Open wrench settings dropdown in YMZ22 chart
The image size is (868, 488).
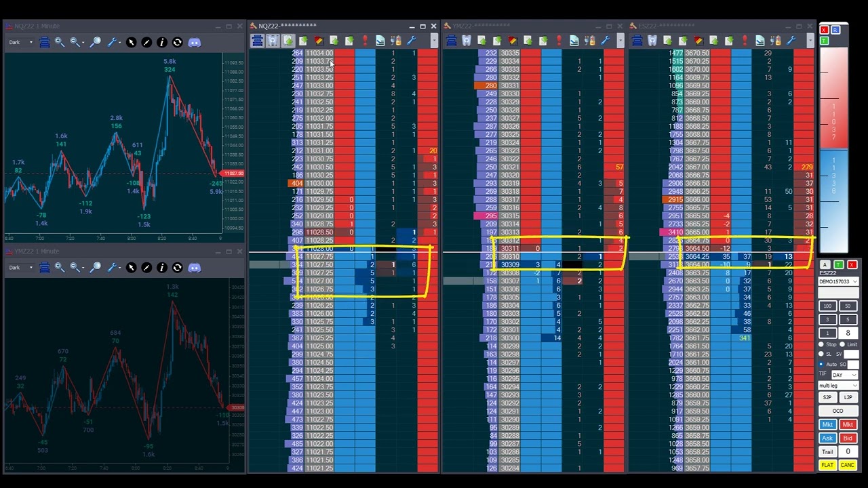[x=115, y=268]
